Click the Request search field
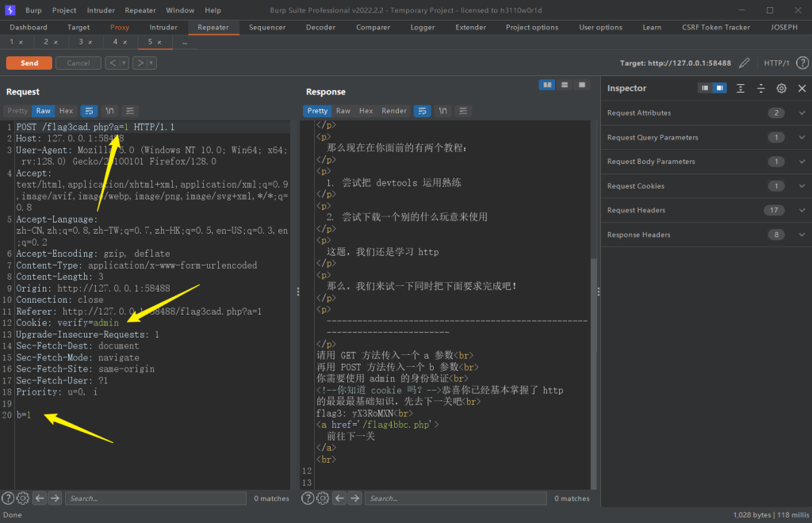The height and width of the screenshot is (523, 812). click(156, 498)
